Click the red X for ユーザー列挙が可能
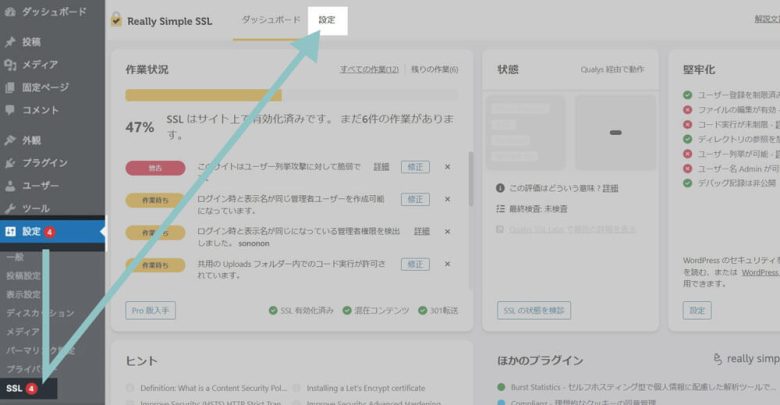The height and width of the screenshot is (405, 780). pyautogui.click(x=687, y=154)
